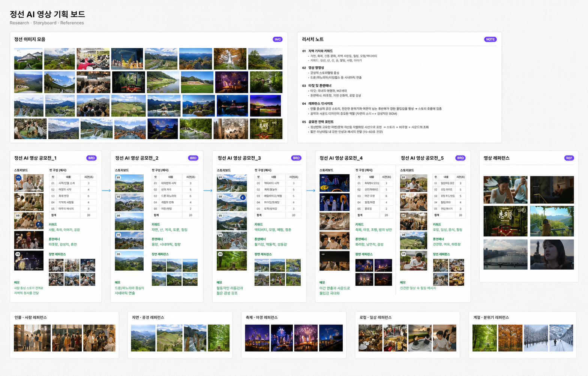Click the 계절 · 분위기 레퍼런스 heading
Image resolution: width=588 pixels, height=376 pixels.
[491, 318]
